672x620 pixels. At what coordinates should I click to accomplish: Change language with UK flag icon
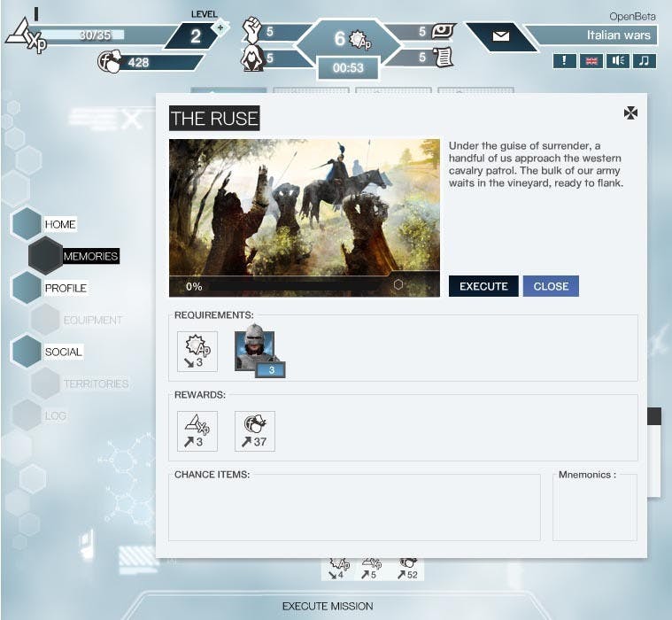click(x=591, y=61)
